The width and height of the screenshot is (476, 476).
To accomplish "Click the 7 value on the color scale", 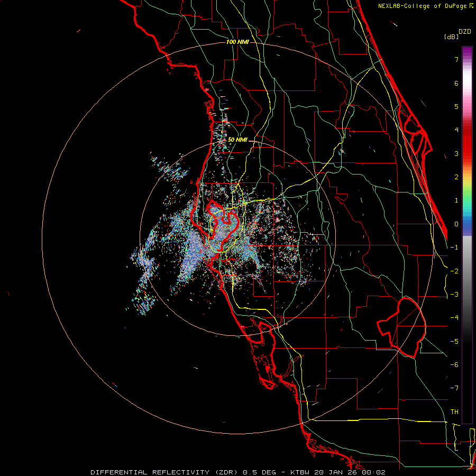I will pos(456,59).
